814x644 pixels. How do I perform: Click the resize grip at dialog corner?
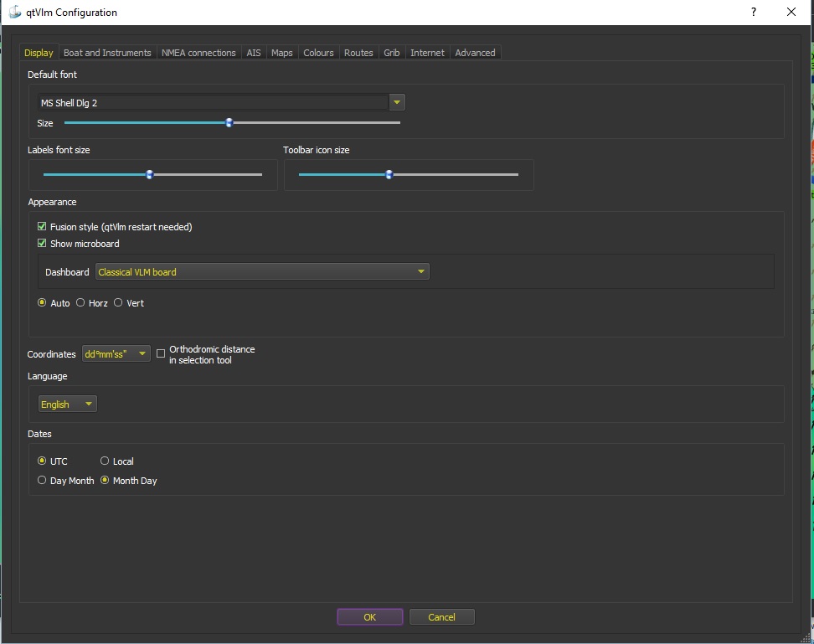pos(805,637)
